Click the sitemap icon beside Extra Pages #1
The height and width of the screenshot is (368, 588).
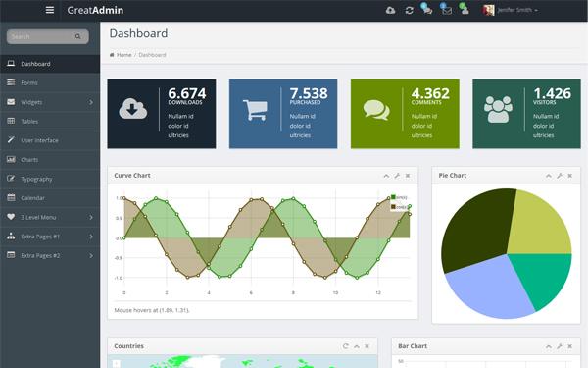(x=11, y=236)
